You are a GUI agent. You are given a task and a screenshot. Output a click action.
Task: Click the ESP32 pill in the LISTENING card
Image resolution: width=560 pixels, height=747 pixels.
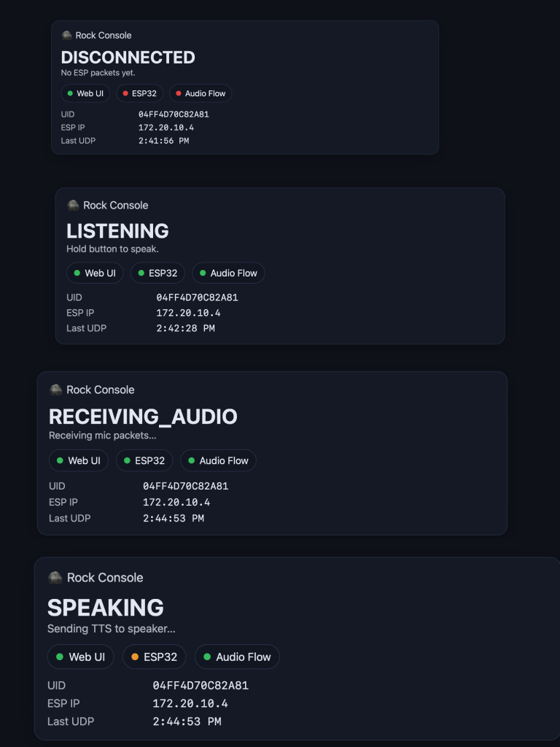tap(157, 273)
